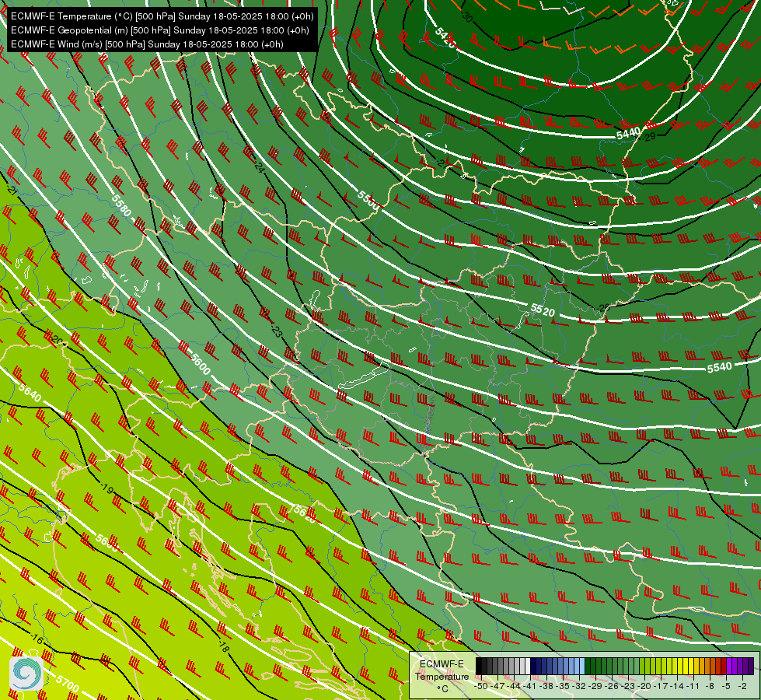Pick the black swatch in temperature legend
This screenshot has height=700, width=761.
point(479,666)
